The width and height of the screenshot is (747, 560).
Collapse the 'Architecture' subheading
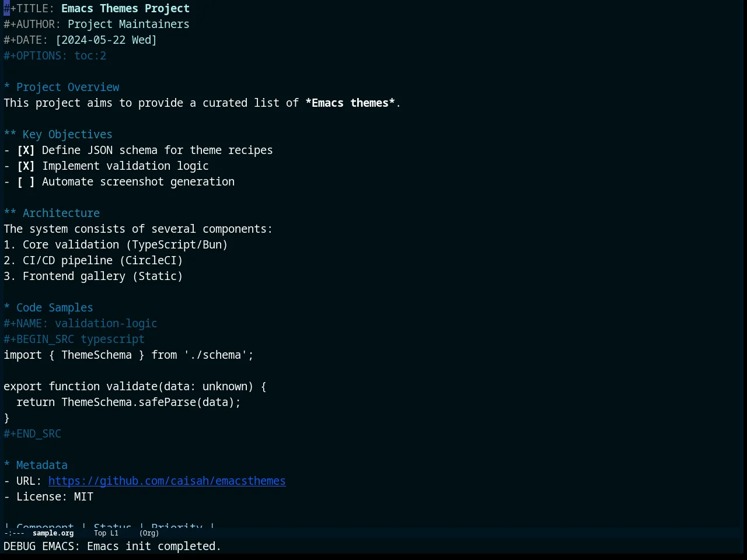click(51, 213)
